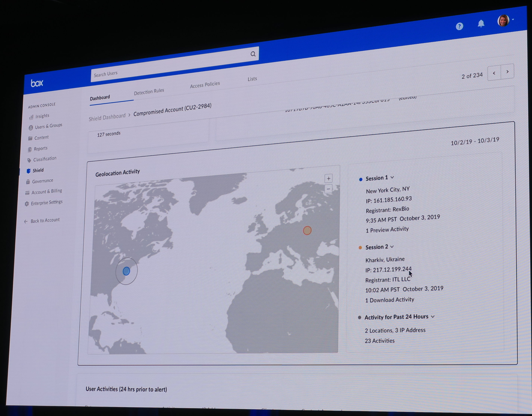This screenshot has height=416, width=532.
Task: Click the blue Session 1 color dot
Action: (361, 180)
